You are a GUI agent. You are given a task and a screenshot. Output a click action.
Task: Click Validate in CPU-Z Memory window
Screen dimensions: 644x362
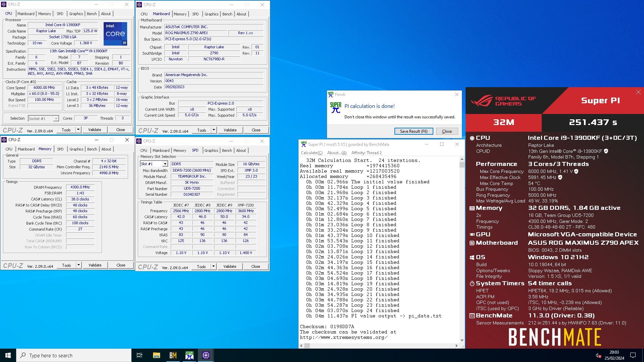95,265
